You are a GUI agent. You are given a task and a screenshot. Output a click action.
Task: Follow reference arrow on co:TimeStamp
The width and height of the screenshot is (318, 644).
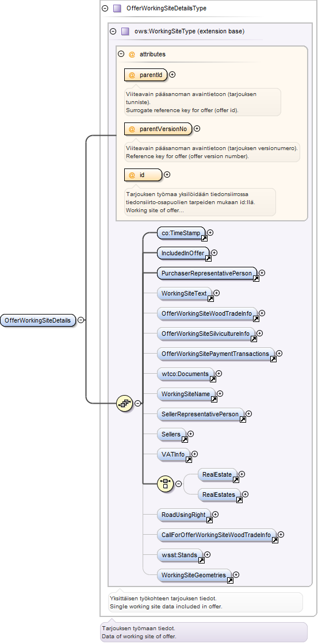point(204,238)
